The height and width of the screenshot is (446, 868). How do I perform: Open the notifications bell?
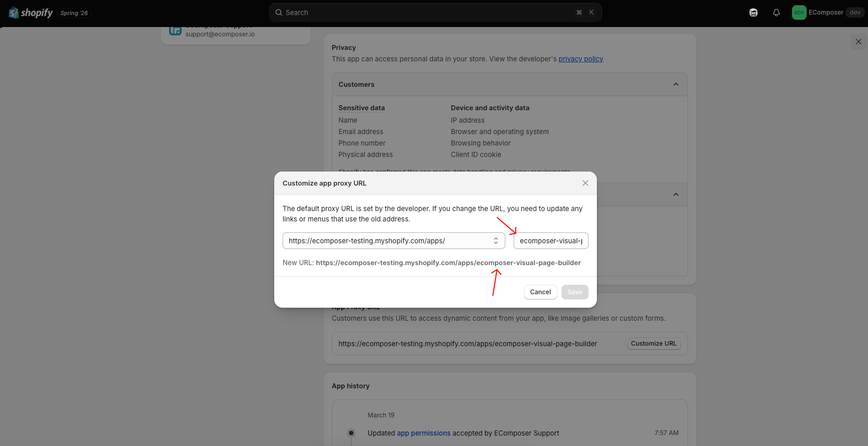(x=776, y=12)
